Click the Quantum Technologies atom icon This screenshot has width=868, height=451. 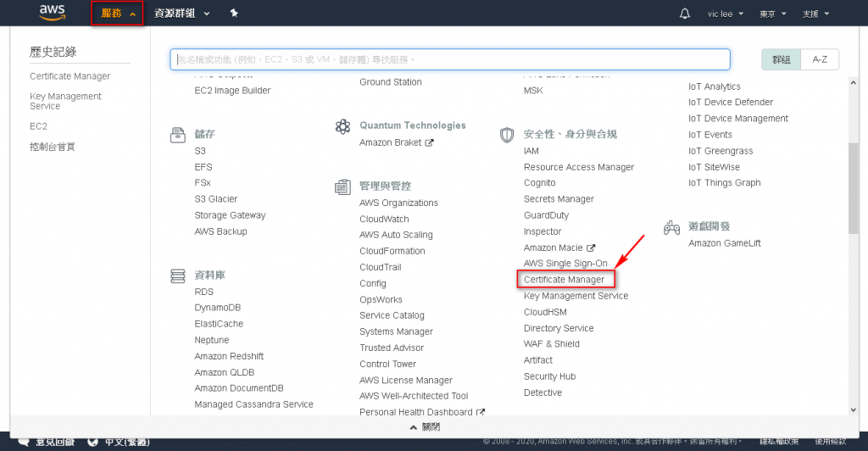(x=342, y=126)
